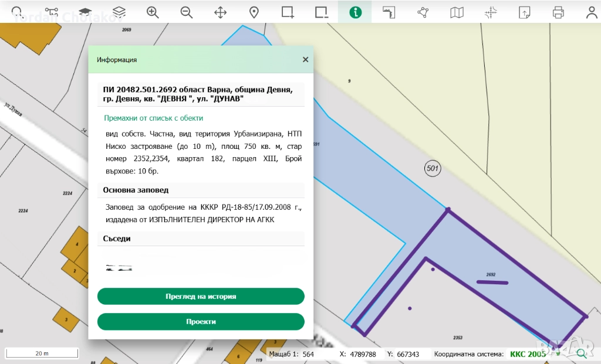Click the Проекти button

[x=201, y=322]
